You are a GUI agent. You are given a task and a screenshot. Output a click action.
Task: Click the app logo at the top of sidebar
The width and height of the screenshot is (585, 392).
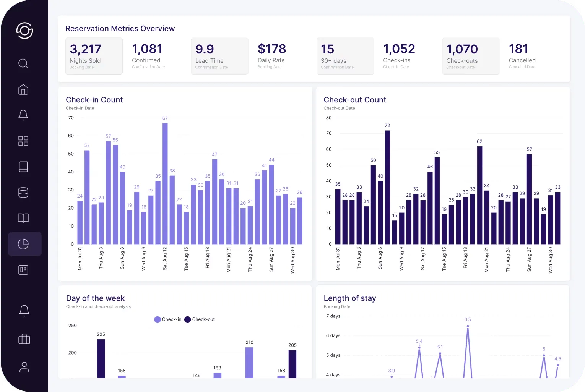(x=24, y=31)
